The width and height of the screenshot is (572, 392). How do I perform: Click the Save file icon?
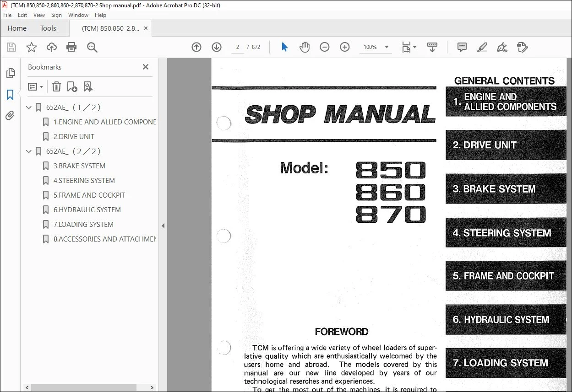point(11,47)
